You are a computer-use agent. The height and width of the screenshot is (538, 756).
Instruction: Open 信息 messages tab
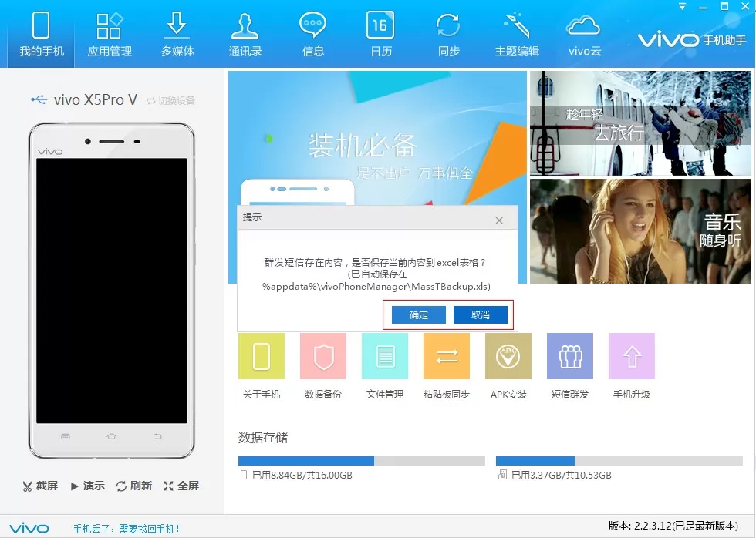click(x=313, y=34)
